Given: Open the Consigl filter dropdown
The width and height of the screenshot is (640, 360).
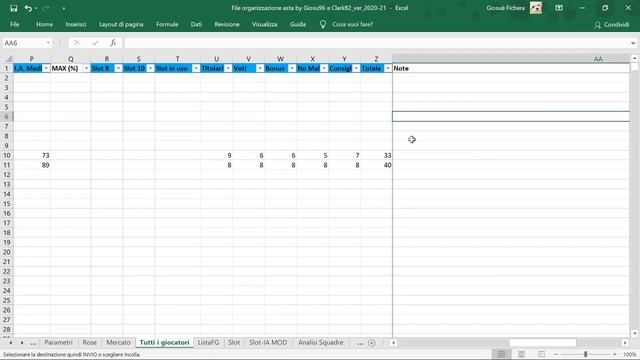Looking at the screenshot, I should pyautogui.click(x=356, y=68).
